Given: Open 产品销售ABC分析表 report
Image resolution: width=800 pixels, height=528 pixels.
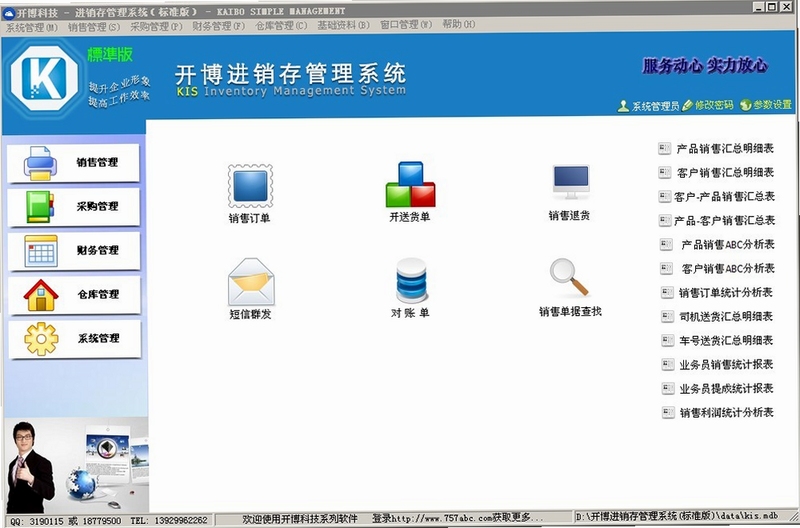Looking at the screenshot, I should [728, 244].
